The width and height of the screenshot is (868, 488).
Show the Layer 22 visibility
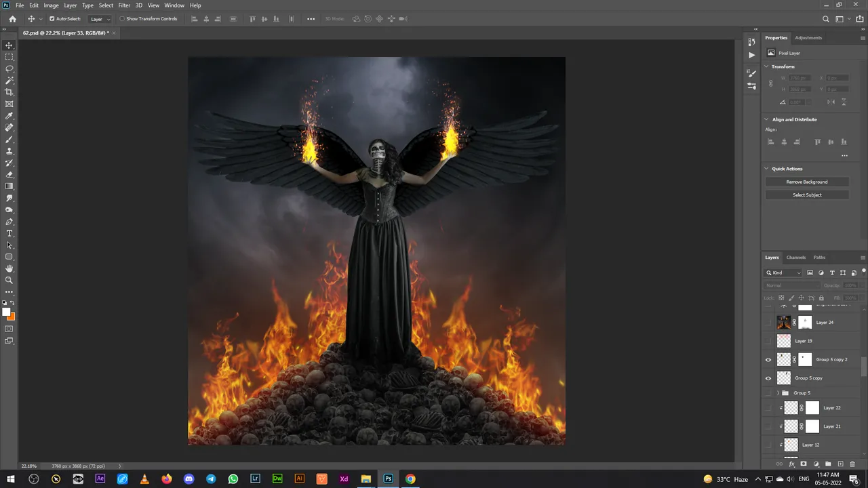768,408
